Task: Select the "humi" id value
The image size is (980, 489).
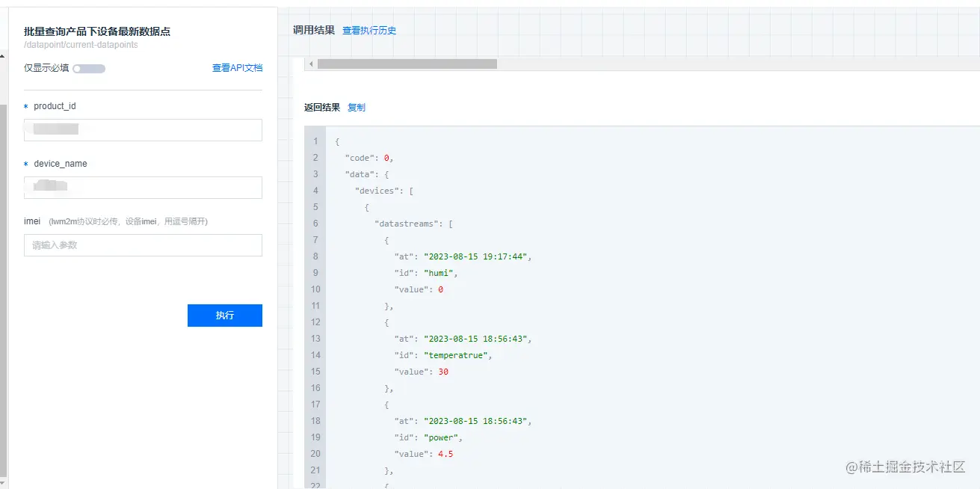Action: coord(440,273)
